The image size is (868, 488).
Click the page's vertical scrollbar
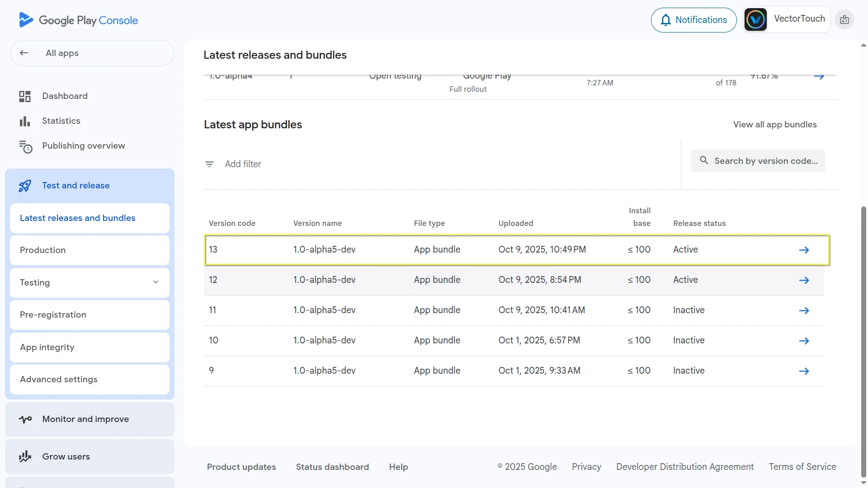[x=863, y=339]
